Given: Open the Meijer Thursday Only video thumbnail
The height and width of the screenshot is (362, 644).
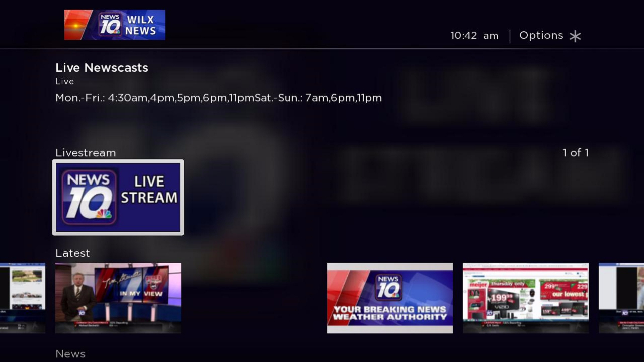Looking at the screenshot, I should [525, 298].
